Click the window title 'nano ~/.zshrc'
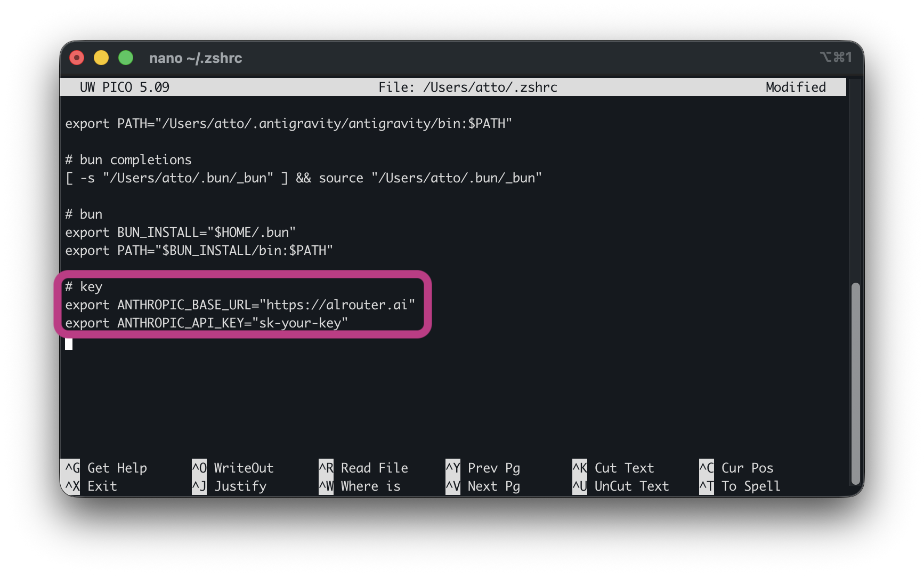Screen dimensions: 924x576 pos(196,58)
